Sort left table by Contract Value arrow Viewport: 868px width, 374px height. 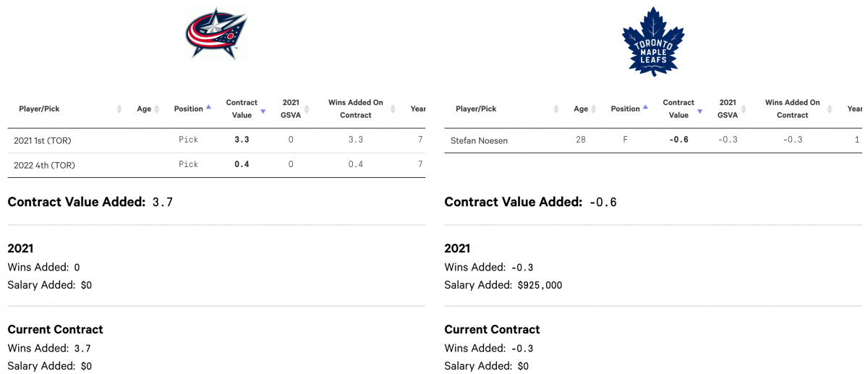263,111
